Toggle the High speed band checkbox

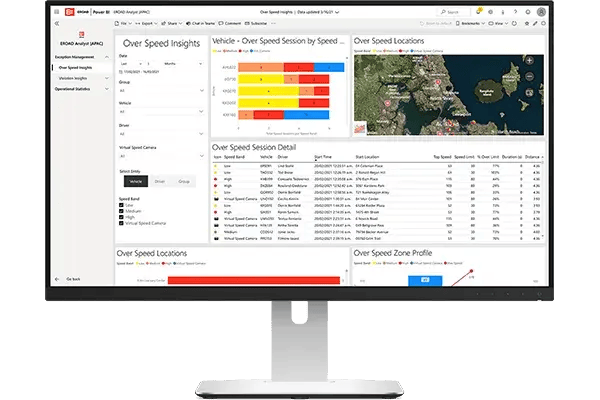click(x=121, y=217)
